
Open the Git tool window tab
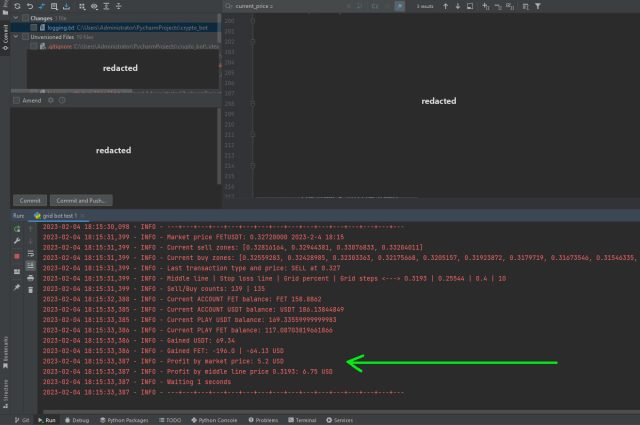tap(22, 420)
